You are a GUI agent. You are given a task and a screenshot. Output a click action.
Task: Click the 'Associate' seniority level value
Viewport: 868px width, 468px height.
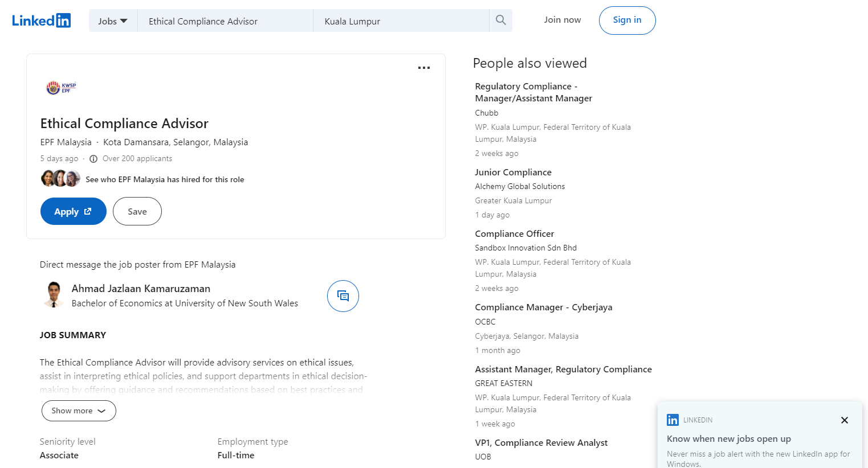click(x=59, y=455)
